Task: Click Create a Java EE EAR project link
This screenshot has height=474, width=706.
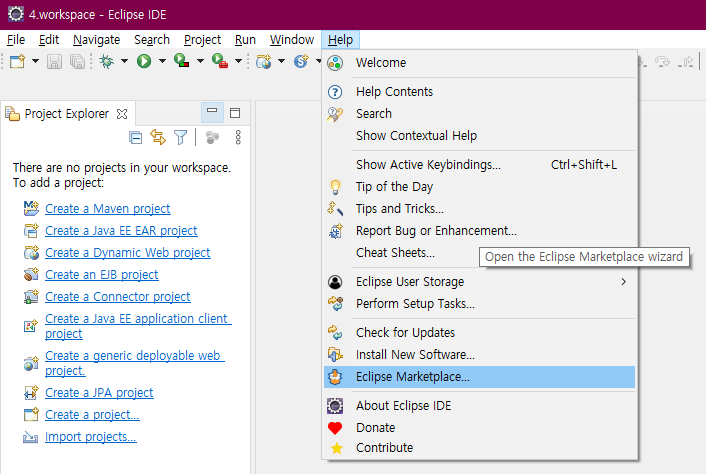Action: coord(121,231)
